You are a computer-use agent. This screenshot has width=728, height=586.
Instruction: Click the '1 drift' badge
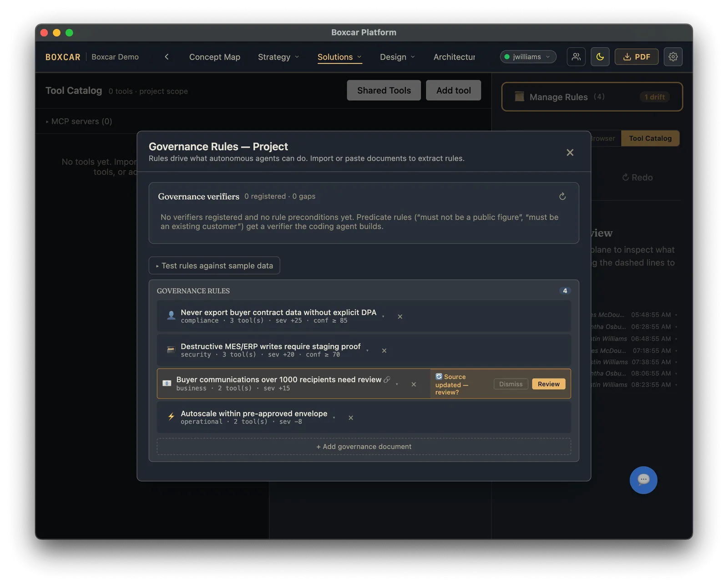654,97
